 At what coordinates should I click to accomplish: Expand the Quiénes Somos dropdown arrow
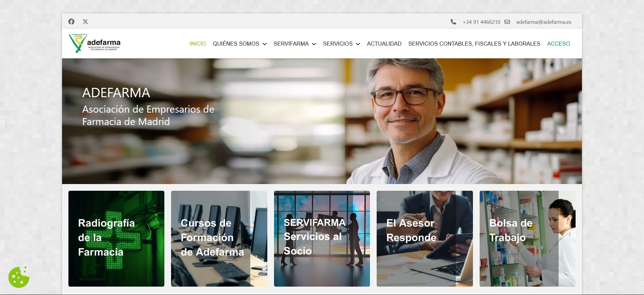click(x=265, y=44)
